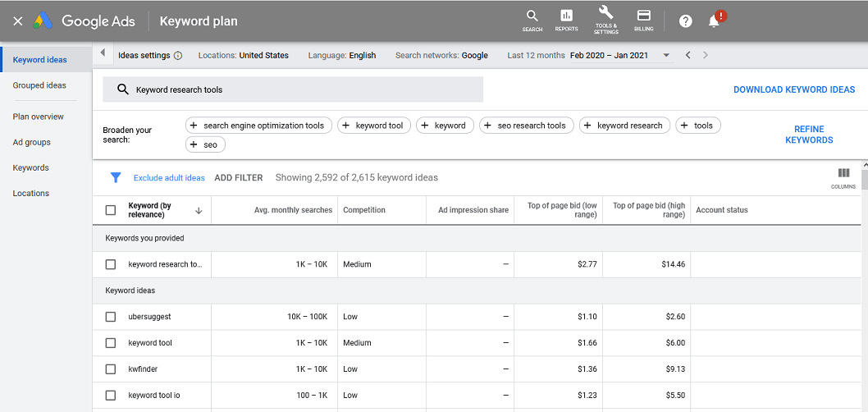Open Plan overview in sidebar

pos(39,117)
